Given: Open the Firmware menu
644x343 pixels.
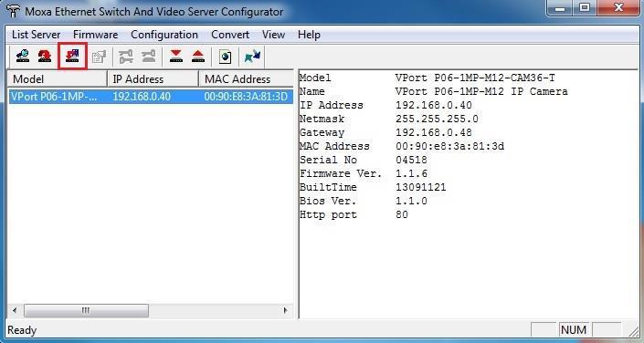Looking at the screenshot, I should (x=95, y=35).
